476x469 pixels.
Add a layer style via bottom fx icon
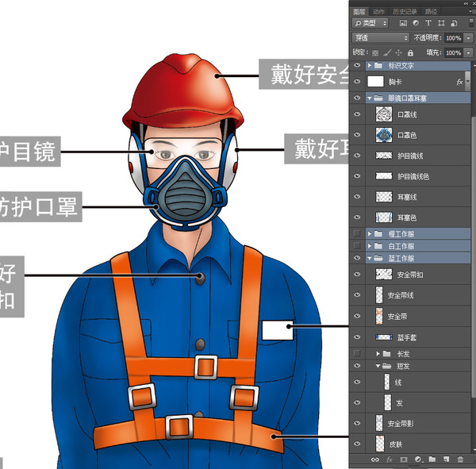click(390, 459)
